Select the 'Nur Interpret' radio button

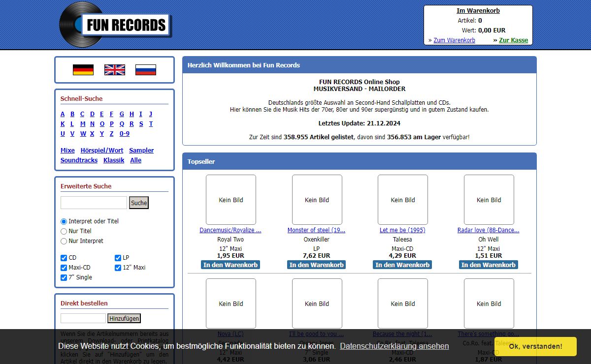(x=64, y=241)
